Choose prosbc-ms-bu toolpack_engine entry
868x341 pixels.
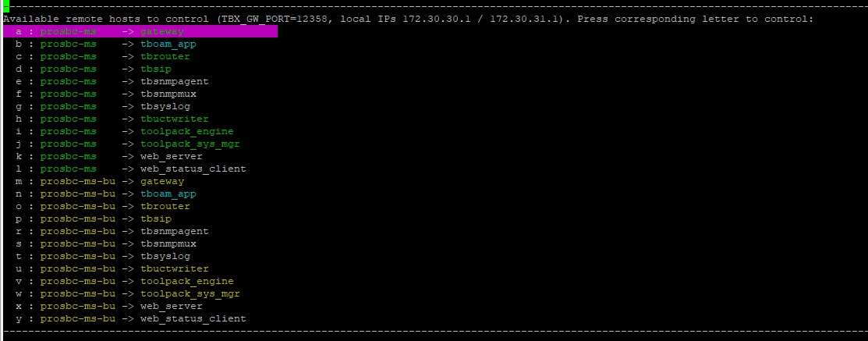coord(125,281)
